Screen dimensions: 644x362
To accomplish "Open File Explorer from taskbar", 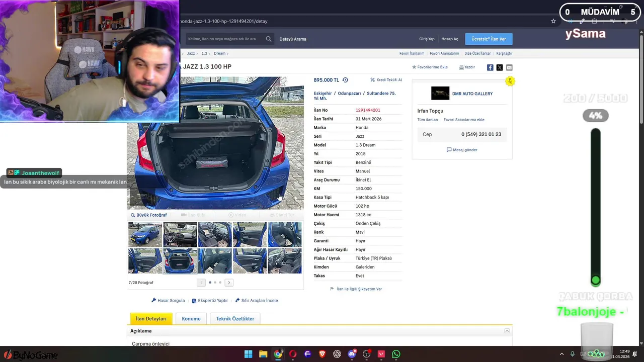I will 263,354.
